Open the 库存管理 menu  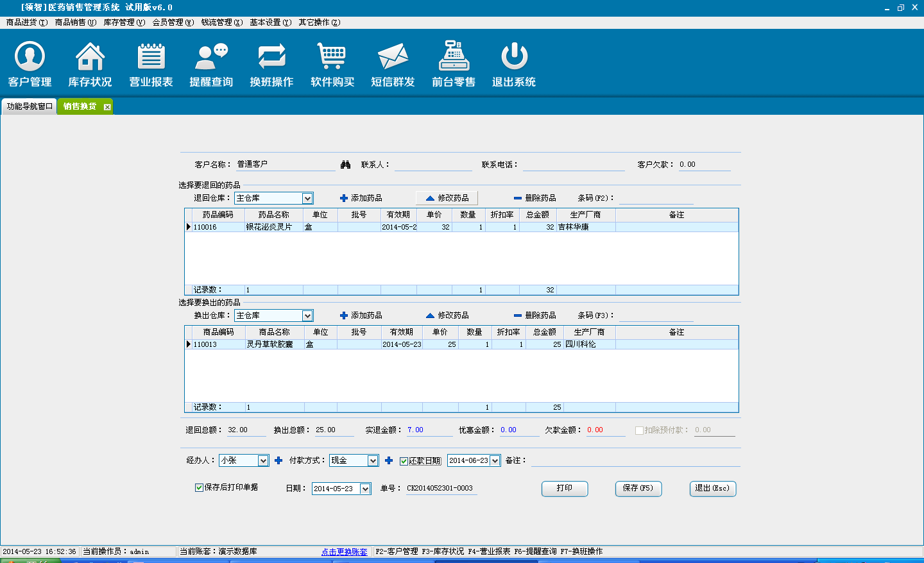tap(124, 22)
